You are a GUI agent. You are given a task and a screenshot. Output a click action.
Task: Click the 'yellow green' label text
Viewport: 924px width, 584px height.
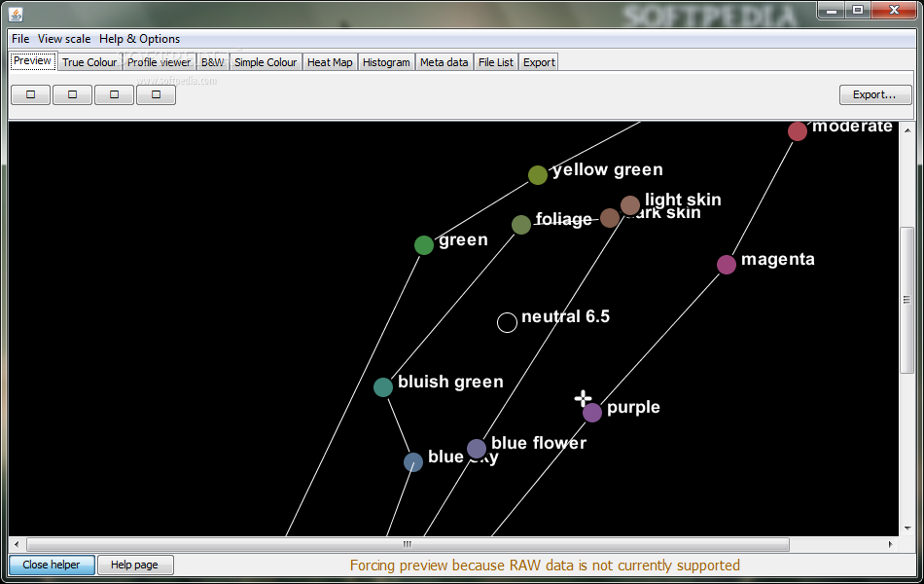tap(608, 170)
